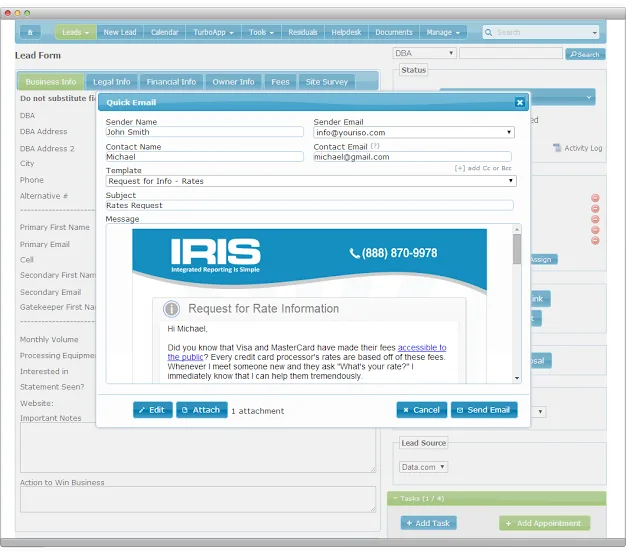The height and width of the screenshot is (552, 626).
Task: Open the Sender Email dropdown
Action: coord(414,133)
